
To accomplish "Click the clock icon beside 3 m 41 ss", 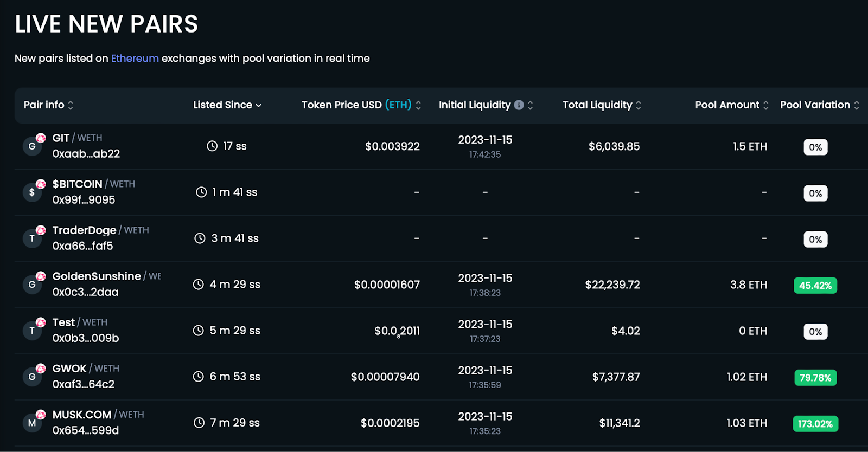I will [x=200, y=238].
